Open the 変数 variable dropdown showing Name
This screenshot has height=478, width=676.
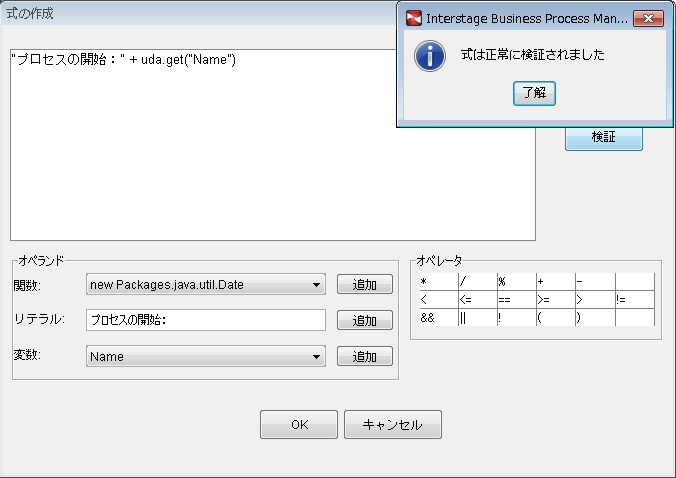(206, 356)
